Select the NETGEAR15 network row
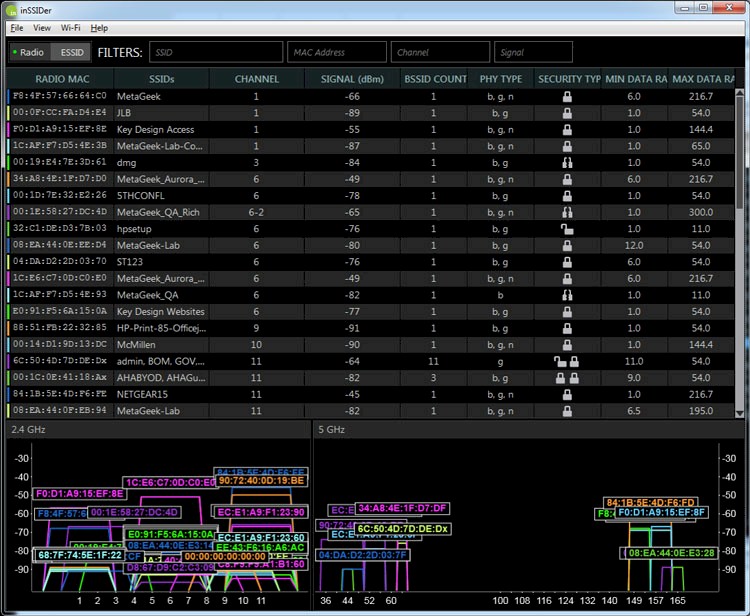 (x=371, y=395)
